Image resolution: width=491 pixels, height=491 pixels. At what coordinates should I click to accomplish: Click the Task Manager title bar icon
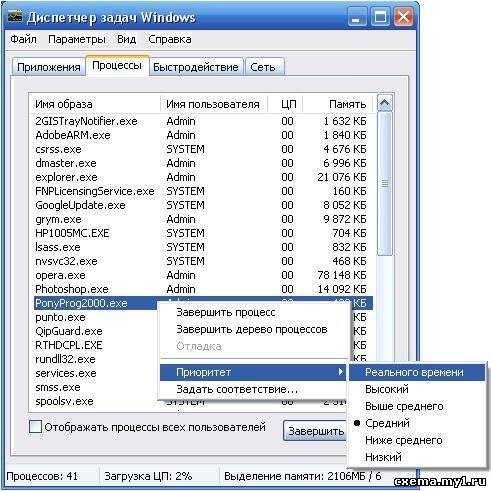pyautogui.click(x=15, y=17)
